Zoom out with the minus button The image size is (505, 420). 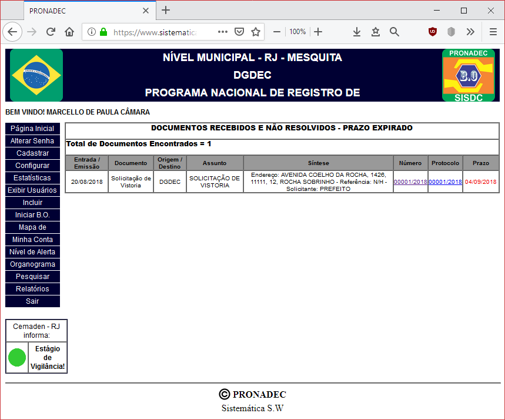pos(277,32)
